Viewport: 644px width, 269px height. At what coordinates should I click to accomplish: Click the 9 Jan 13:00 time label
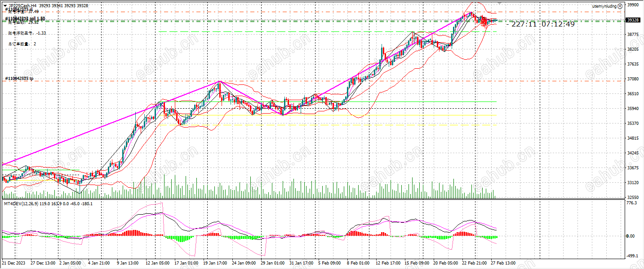click(127, 263)
